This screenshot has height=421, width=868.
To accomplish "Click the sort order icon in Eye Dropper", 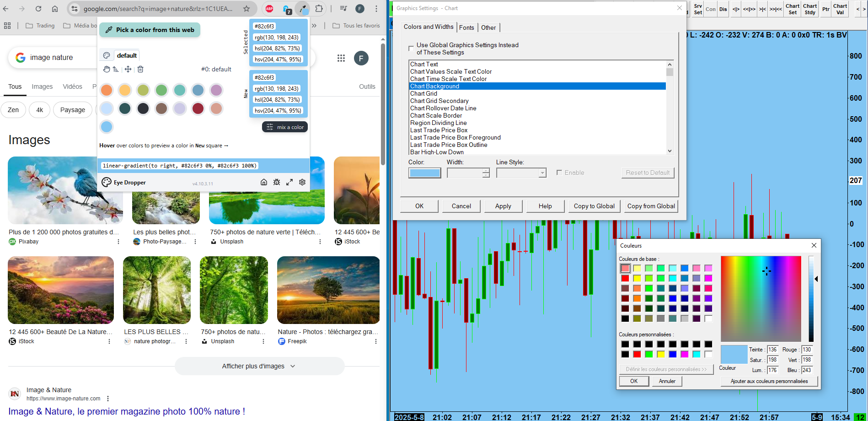I will [x=116, y=69].
